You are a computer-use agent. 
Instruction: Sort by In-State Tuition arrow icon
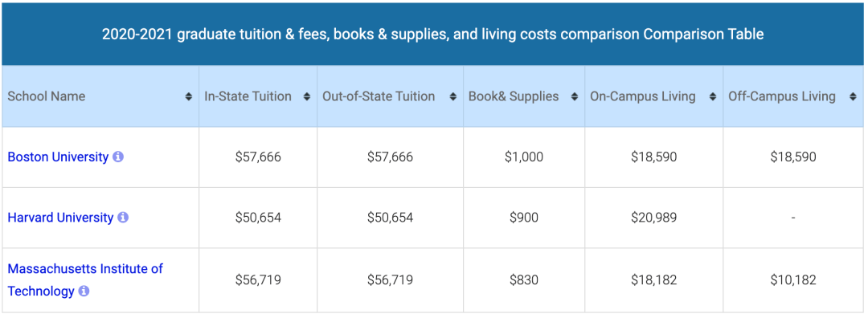point(307,97)
